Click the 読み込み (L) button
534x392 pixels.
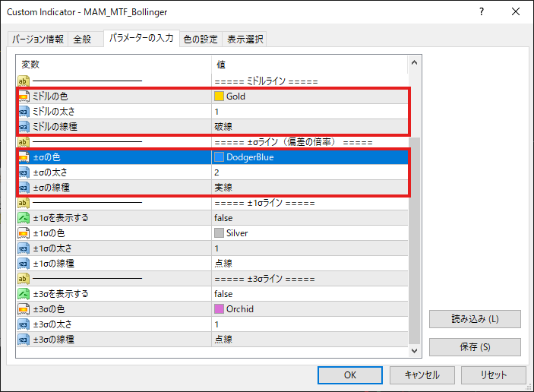coord(475,319)
